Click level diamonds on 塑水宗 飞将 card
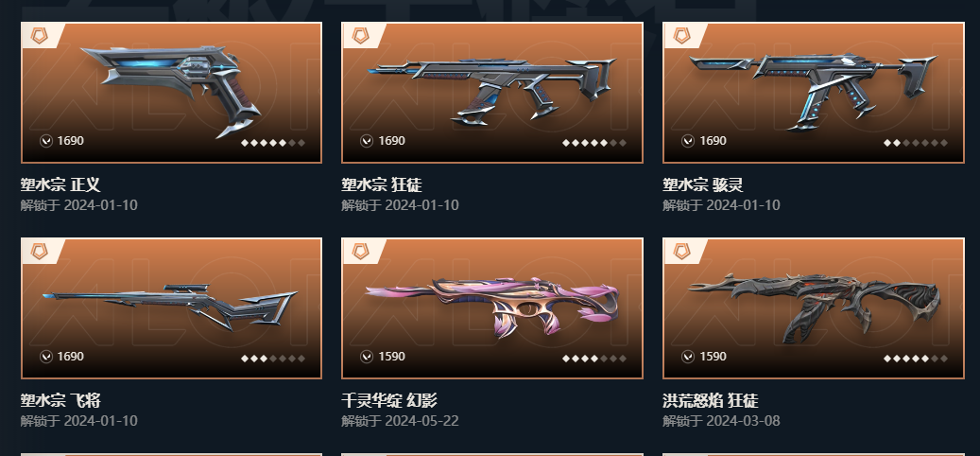 point(273,359)
